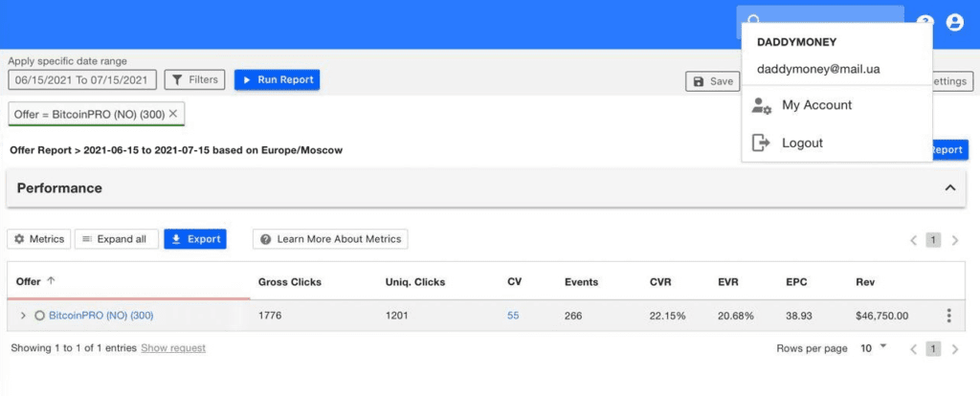This screenshot has width=980, height=396.
Task: Open the Filters funnel button
Action: coord(194,80)
